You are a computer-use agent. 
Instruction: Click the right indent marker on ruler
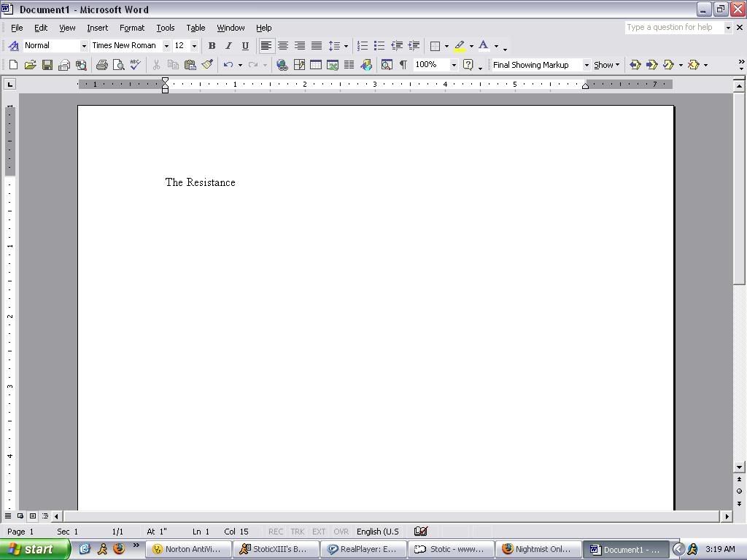585,86
